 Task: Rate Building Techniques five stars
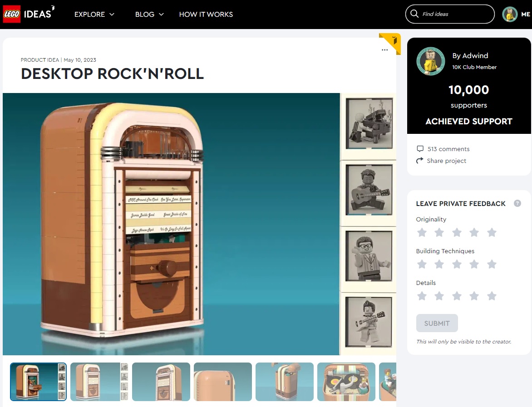492,264
